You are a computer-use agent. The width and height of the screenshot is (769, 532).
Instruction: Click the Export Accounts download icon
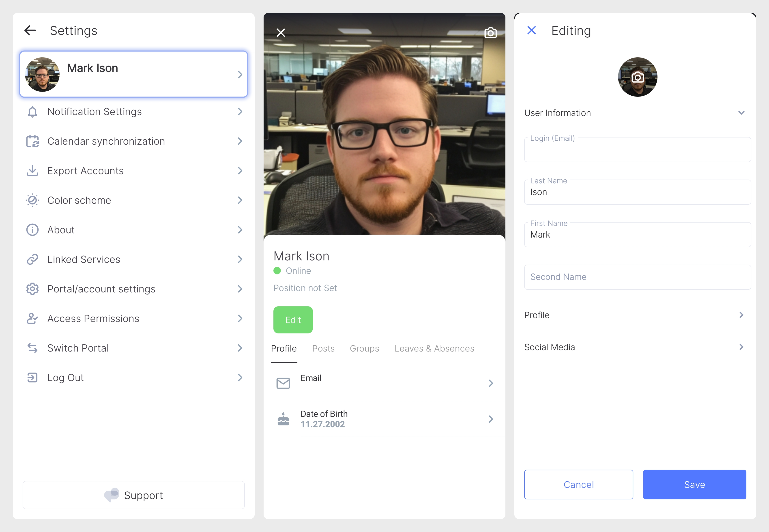click(x=32, y=171)
